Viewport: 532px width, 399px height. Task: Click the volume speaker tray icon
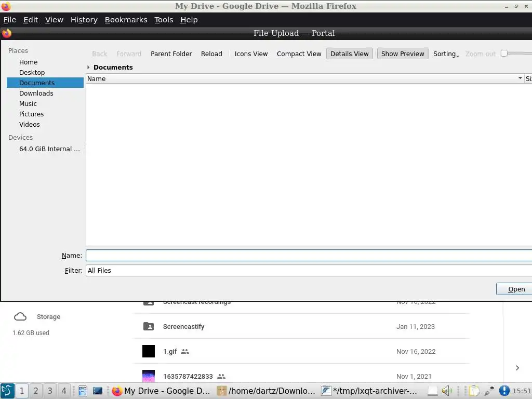point(446,391)
